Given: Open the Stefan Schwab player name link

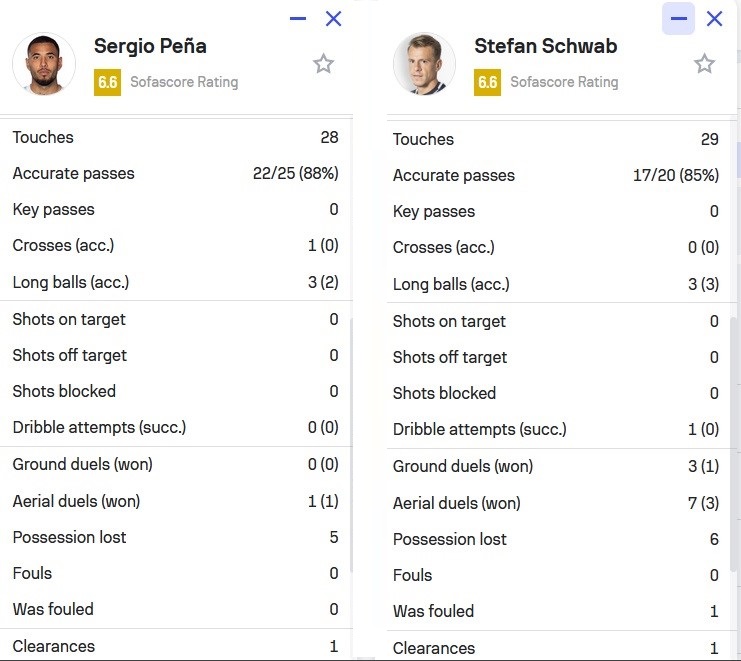Looking at the screenshot, I should coord(545,46).
